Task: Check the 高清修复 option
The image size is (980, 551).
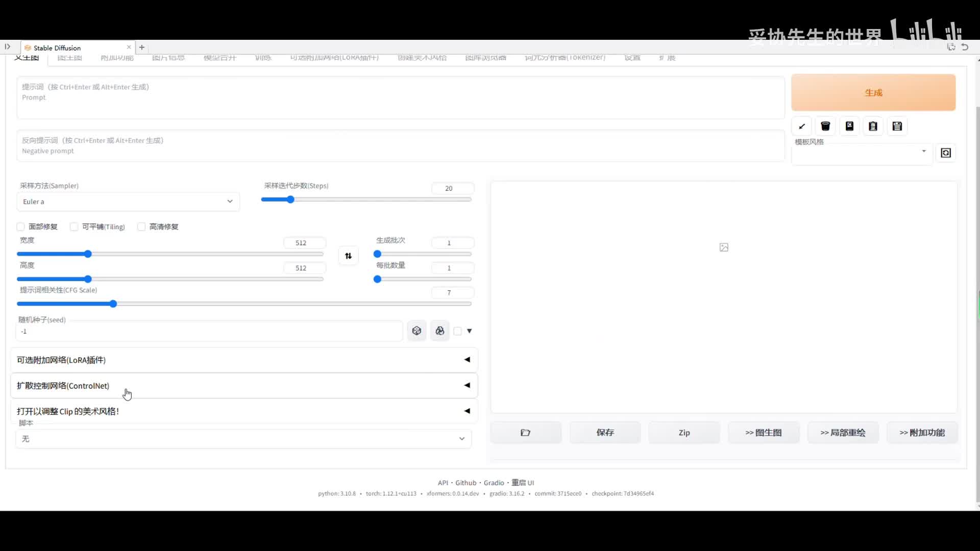Action: 141,227
